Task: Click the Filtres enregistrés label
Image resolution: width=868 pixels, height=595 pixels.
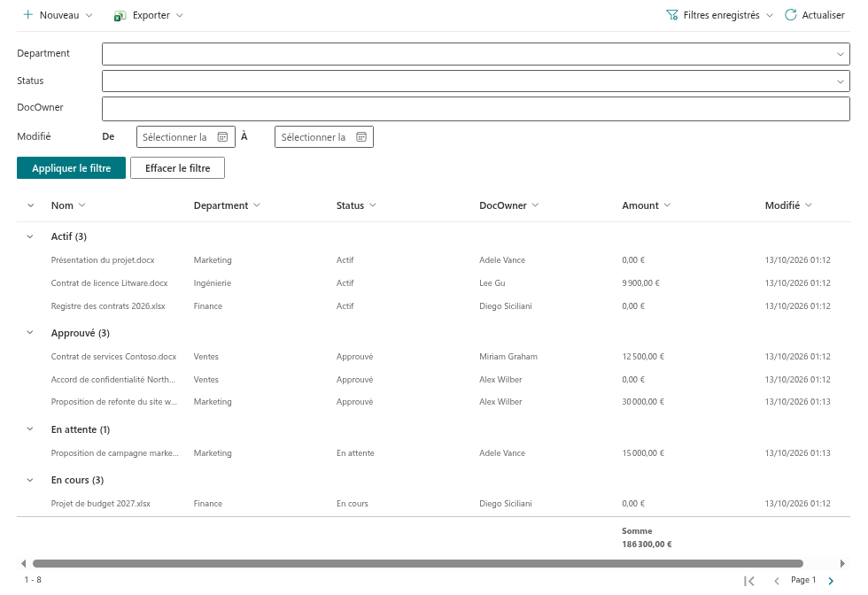Action: (721, 15)
